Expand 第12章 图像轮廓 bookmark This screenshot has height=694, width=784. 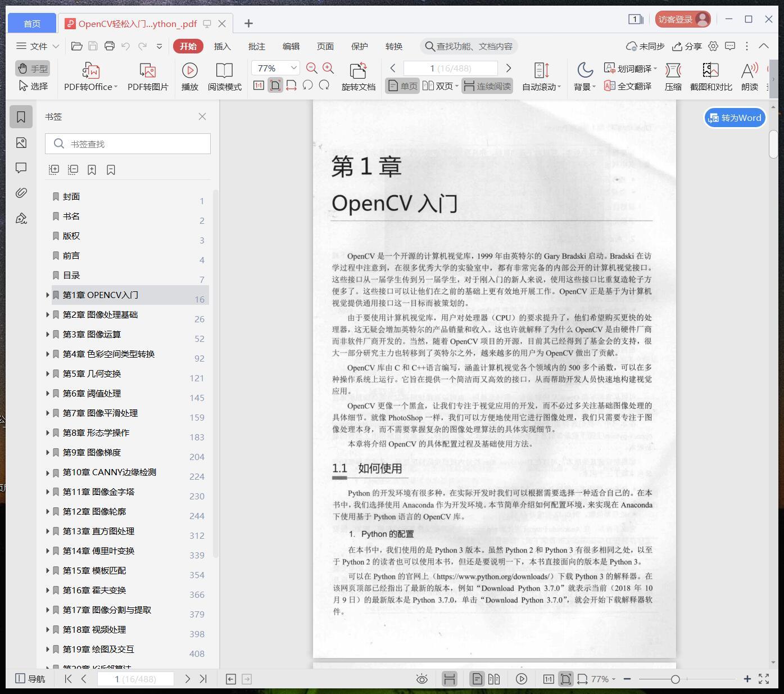coord(48,512)
